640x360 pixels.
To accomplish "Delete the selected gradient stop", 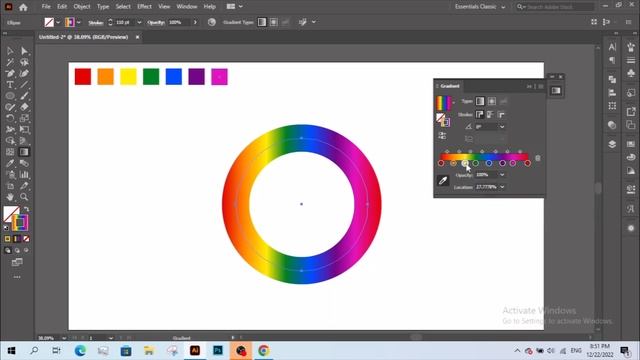I will pyautogui.click(x=538, y=158).
